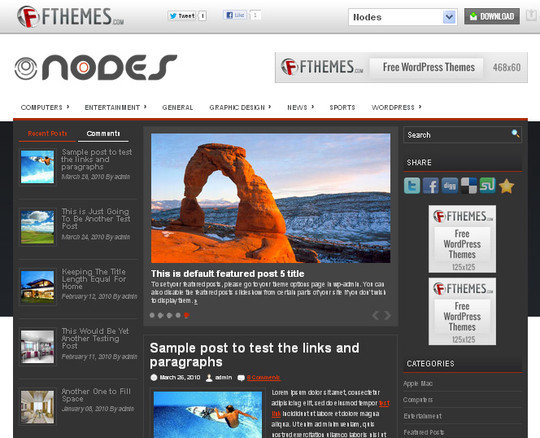The height and width of the screenshot is (438, 540).
Task: Expand the Graphic Design menu
Action: point(240,107)
